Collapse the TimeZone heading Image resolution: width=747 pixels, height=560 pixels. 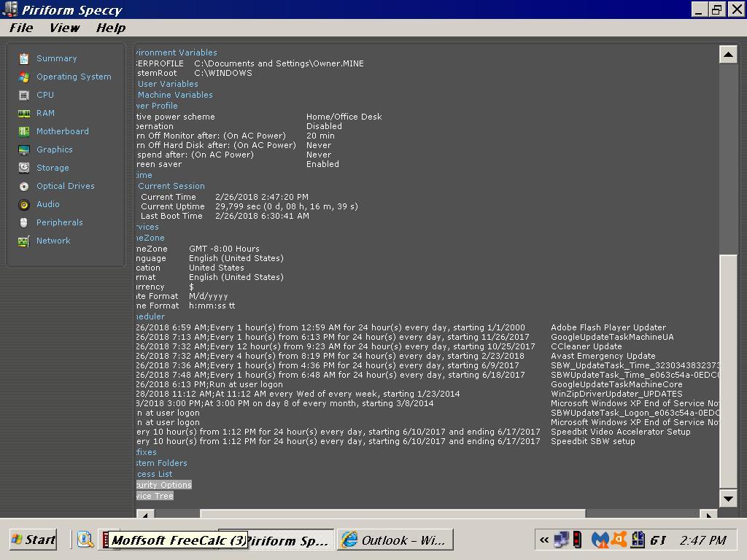(150, 238)
